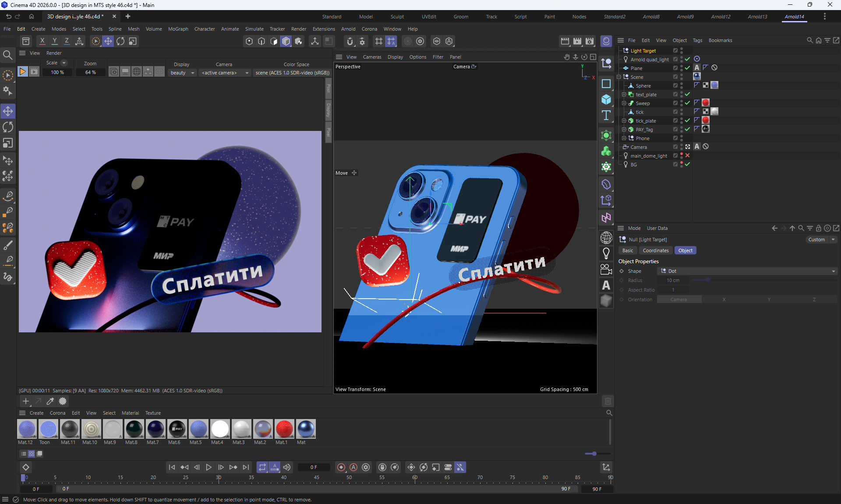Click the Light object icon
This screenshot has height=504, width=841.
pyautogui.click(x=606, y=253)
